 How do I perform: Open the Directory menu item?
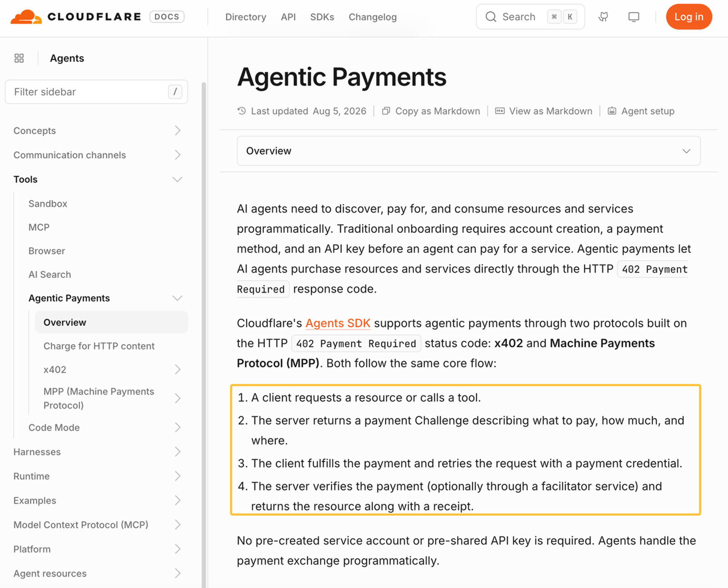246,17
